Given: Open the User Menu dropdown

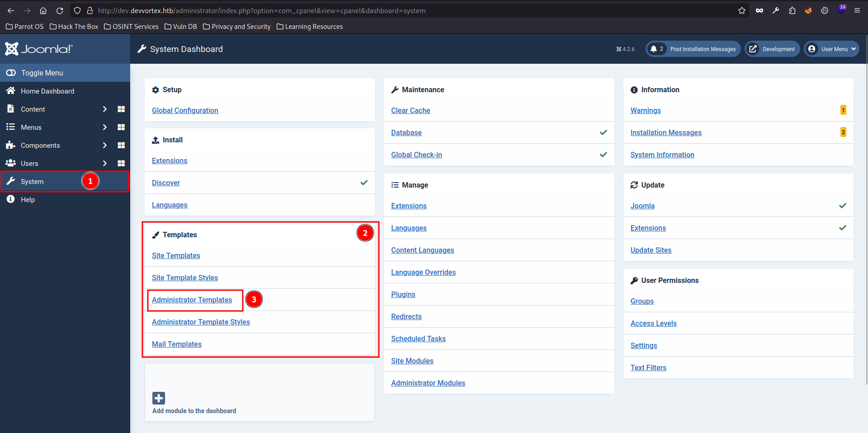Looking at the screenshot, I should 831,49.
